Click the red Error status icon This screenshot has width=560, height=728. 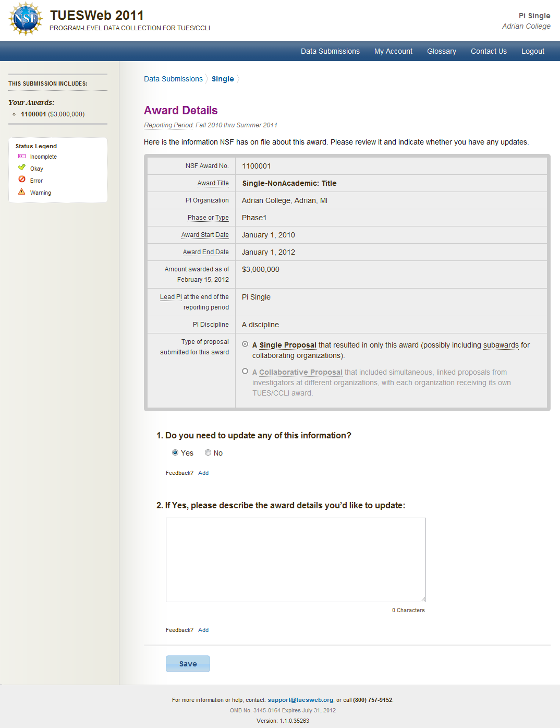point(22,180)
